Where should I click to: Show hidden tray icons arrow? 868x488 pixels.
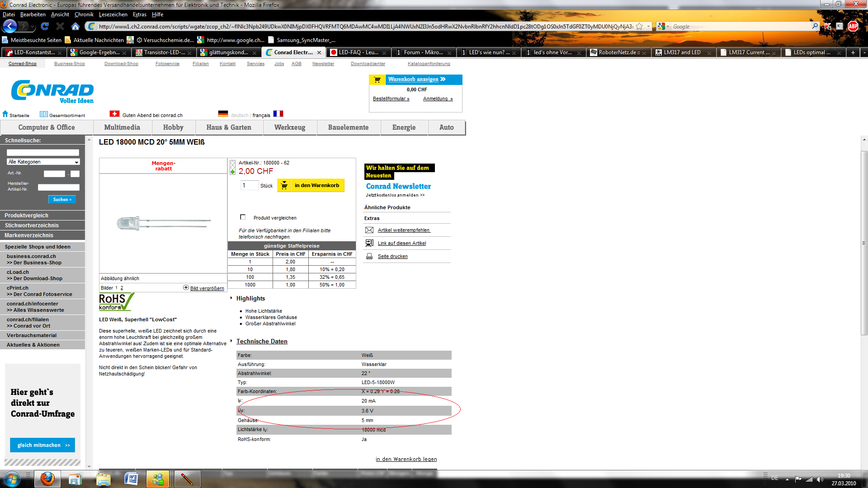click(787, 479)
